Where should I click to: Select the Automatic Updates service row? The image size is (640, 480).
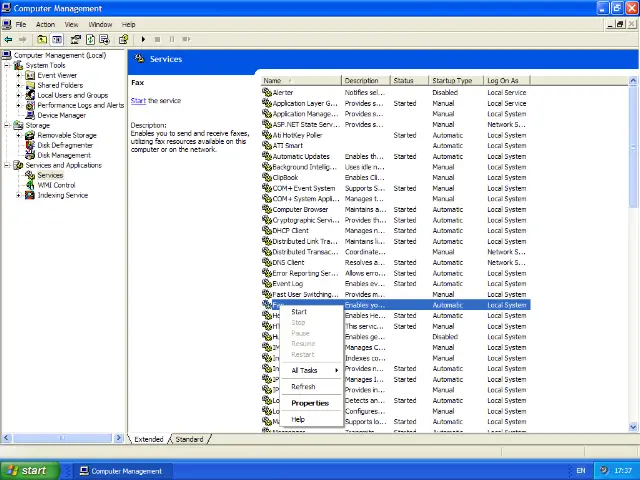(x=396, y=156)
